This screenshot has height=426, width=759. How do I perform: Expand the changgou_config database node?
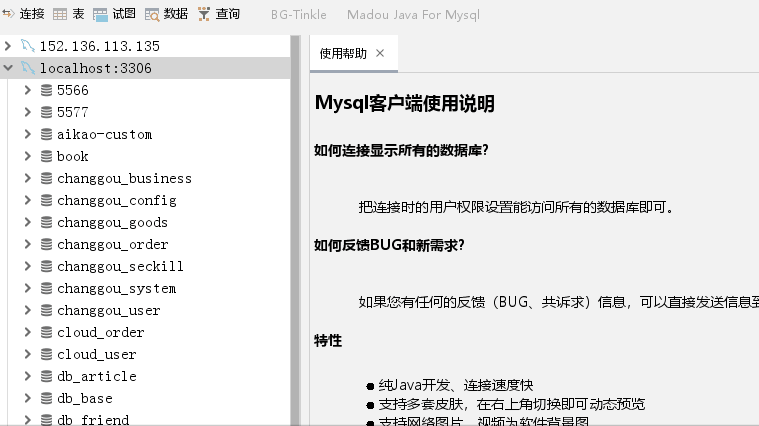28,200
